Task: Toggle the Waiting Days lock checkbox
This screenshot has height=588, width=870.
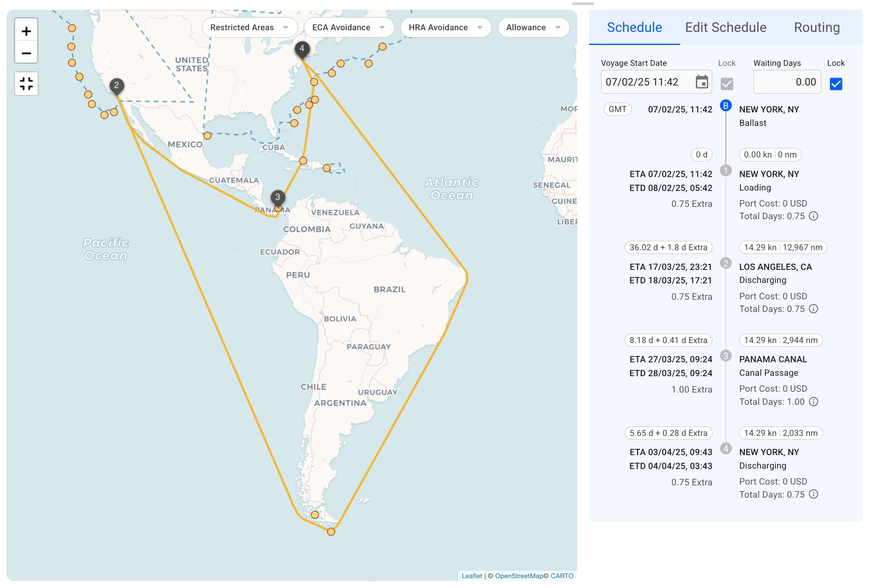Action: click(836, 84)
